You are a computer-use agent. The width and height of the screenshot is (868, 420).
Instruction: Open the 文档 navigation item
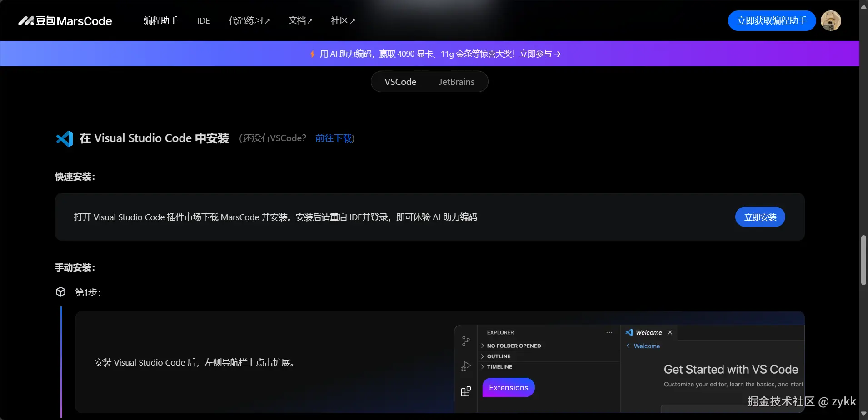point(300,20)
